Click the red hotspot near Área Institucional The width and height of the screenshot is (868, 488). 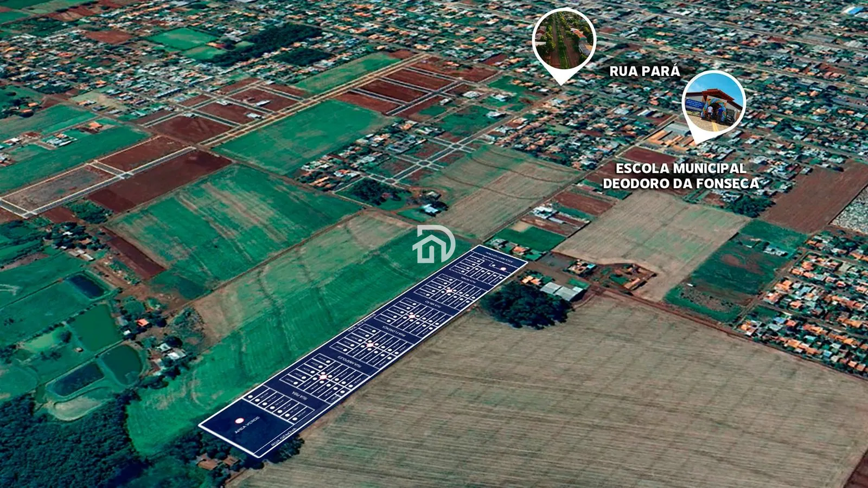click(x=503, y=268)
